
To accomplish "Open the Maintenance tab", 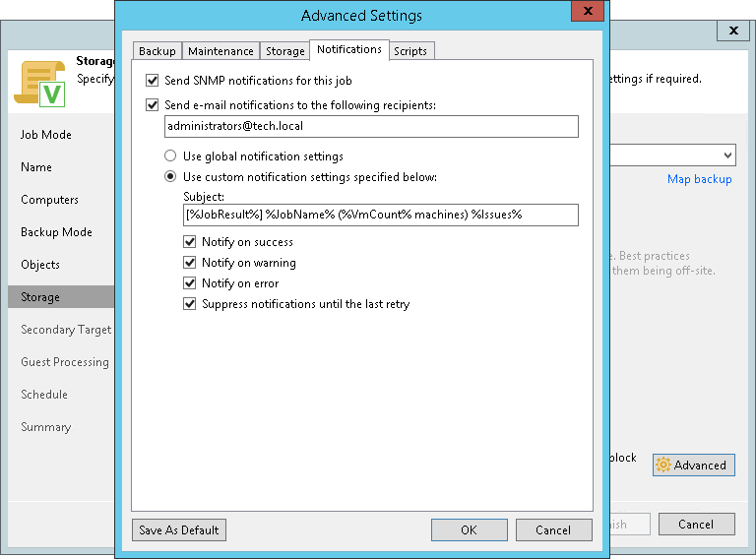I will point(220,51).
